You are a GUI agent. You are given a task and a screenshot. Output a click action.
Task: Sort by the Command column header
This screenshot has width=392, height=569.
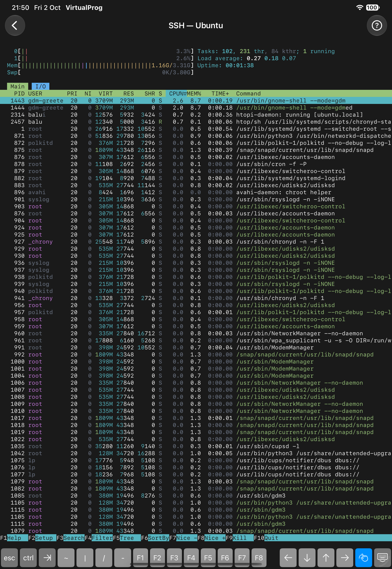coord(248,94)
